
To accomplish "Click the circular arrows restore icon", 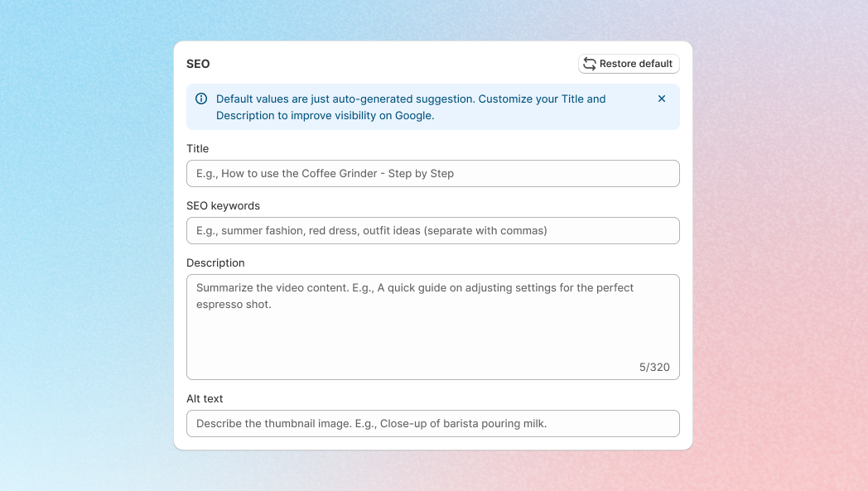I will 590,64.
